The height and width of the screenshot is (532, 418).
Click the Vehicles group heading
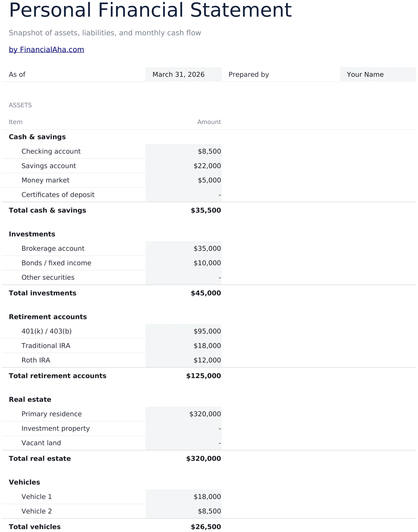(x=24, y=482)
